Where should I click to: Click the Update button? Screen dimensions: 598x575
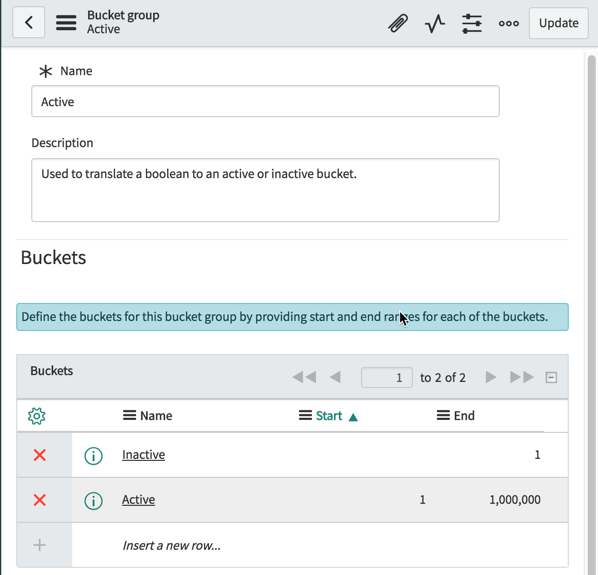pos(558,23)
